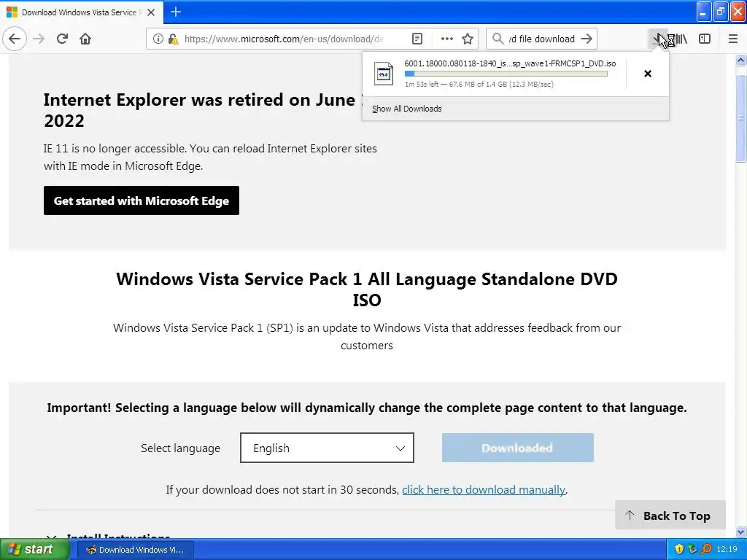Open the Firefox hamburger menu
Screen dimensions: 747x560
(x=732, y=39)
